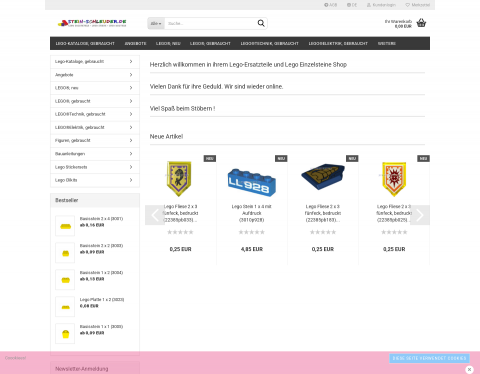This screenshot has width=480, height=374.
Task: Open 'LEGO®Technik, gebraucht' in the dark nav bar
Action: click(270, 43)
